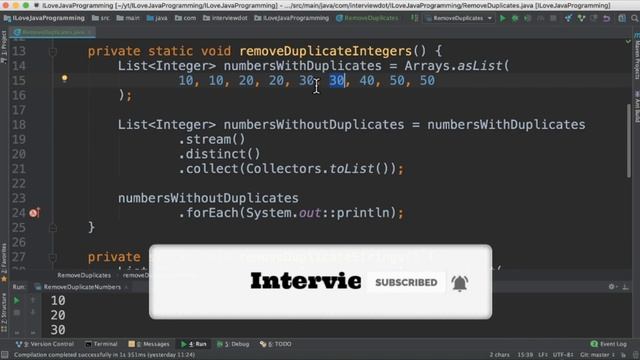Image resolution: width=640 pixels, height=360 pixels.
Task: Open RemoveDuplicates run configuration dropdown
Action: point(459,18)
